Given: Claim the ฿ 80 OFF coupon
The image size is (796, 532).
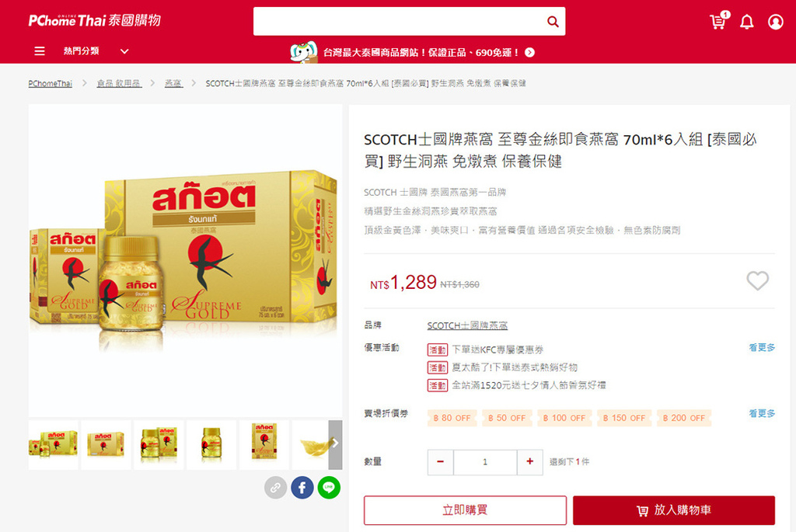Looking at the screenshot, I should tap(452, 418).
